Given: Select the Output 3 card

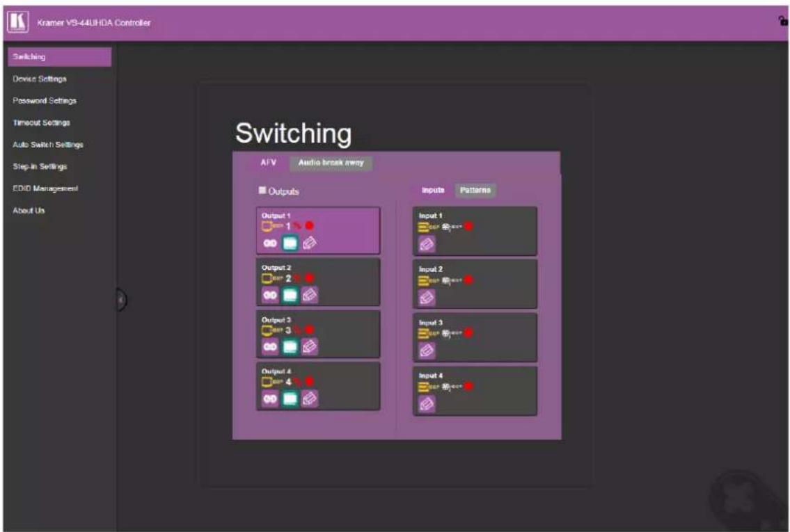Looking at the screenshot, I should pos(318,334).
